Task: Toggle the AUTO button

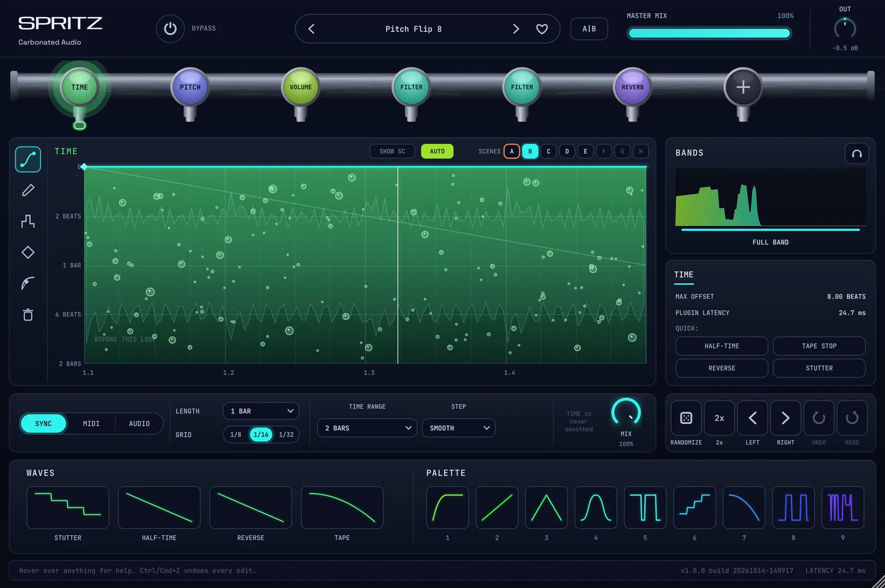Action: 437,152
